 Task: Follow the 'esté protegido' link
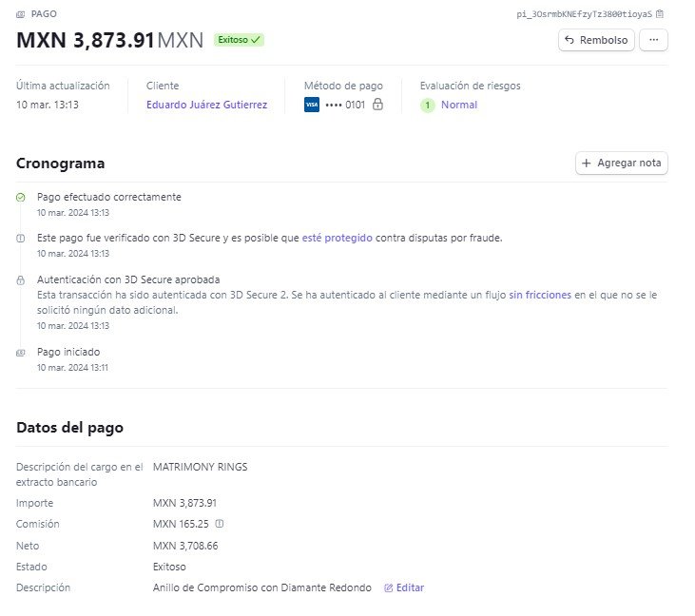[x=337, y=238]
